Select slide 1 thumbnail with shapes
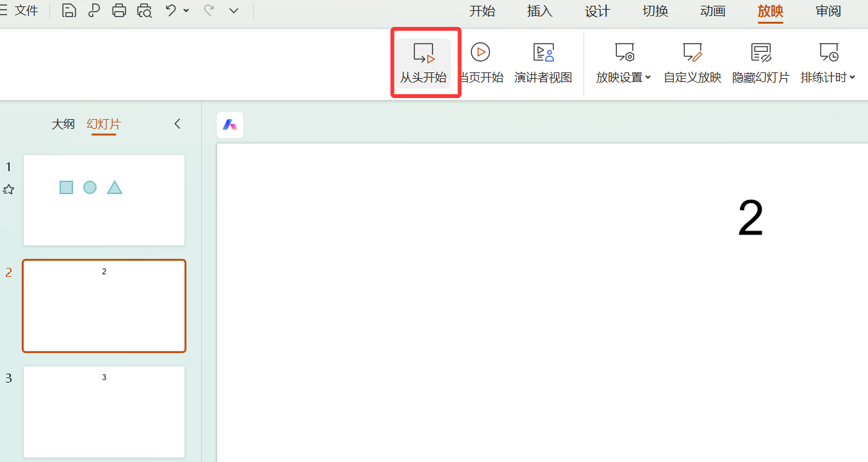This screenshot has width=868, height=462. (x=104, y=200)
